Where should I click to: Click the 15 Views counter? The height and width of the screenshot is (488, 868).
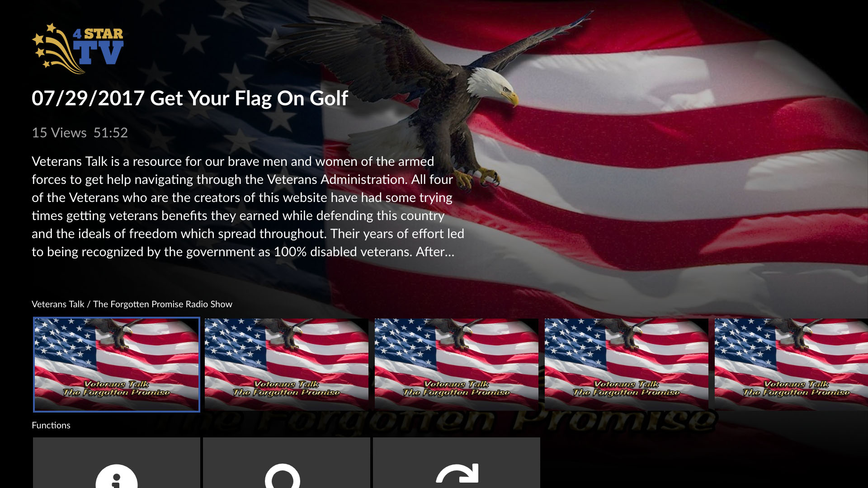(x=59, y=133)
